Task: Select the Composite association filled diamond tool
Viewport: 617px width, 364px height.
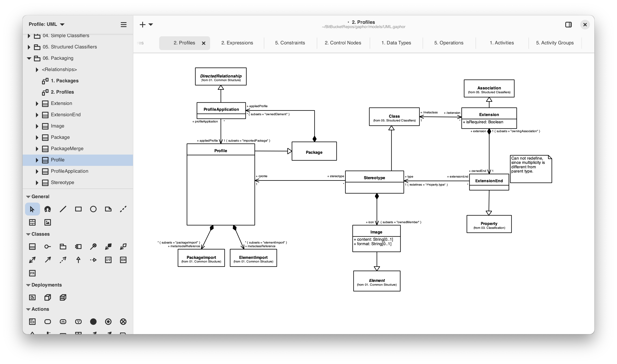Action: click(x=108, y=247)
